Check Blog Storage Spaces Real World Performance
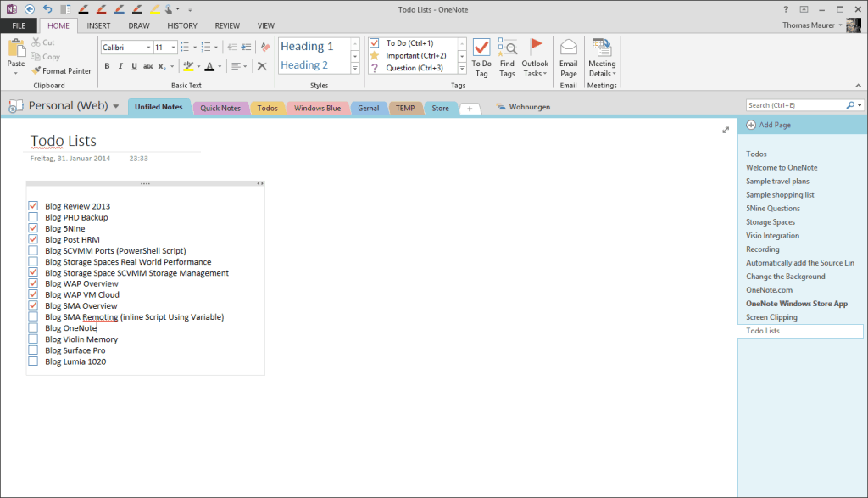The height and width of the screenshot is (498, 868). click(33, 261)
